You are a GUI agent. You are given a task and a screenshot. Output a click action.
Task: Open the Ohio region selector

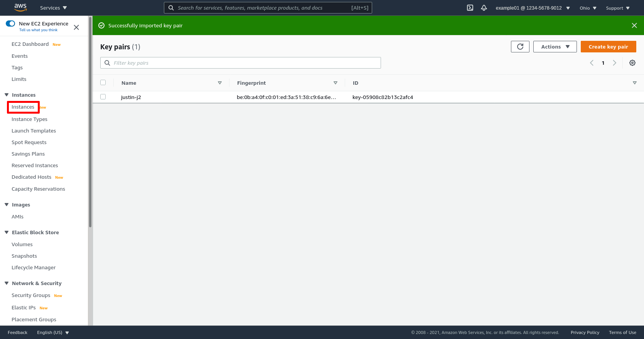coord(588,8)
